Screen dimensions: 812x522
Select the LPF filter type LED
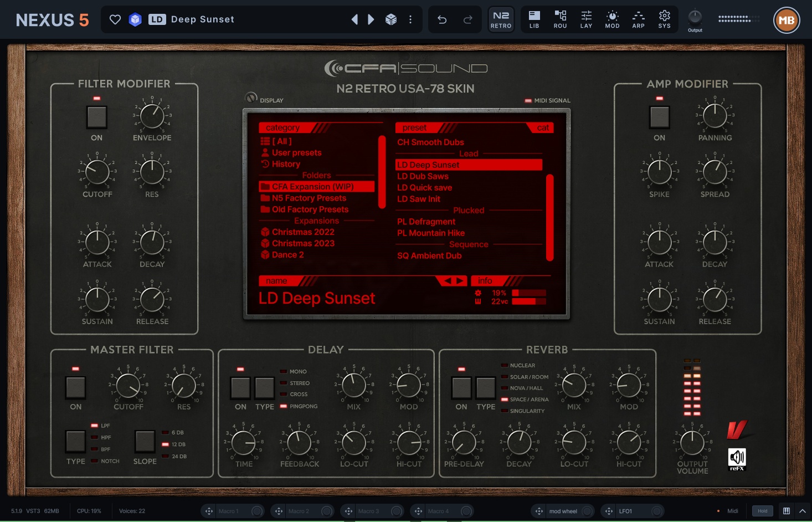(94, 426)
